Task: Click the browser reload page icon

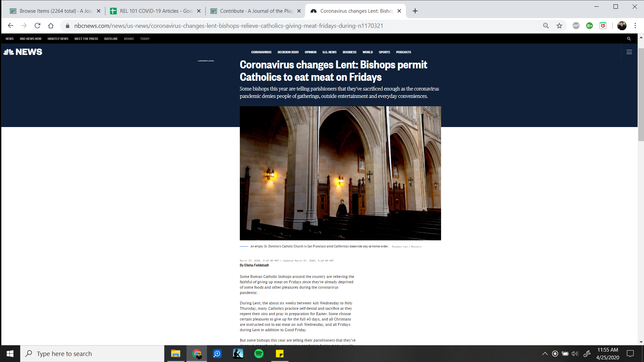Action: coord(38,26)
